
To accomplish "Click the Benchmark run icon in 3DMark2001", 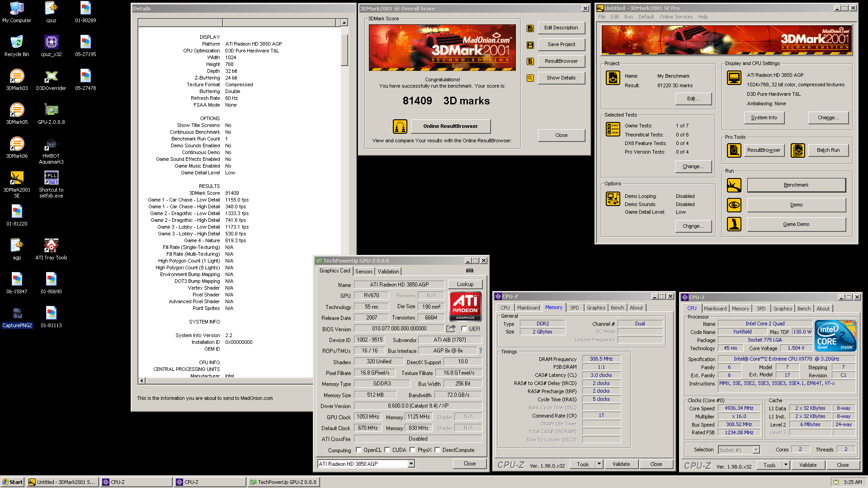I will coord(734,185).
